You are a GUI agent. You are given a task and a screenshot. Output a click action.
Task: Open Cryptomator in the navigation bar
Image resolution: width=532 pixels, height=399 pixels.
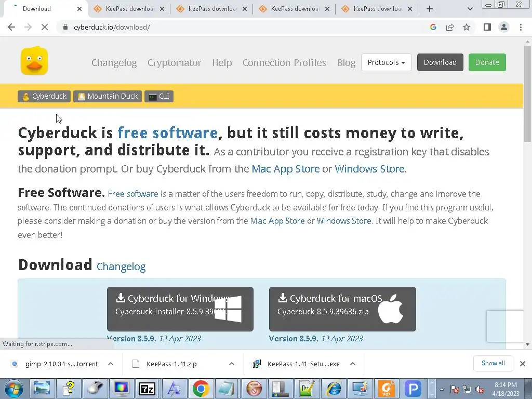coord(174,62)
